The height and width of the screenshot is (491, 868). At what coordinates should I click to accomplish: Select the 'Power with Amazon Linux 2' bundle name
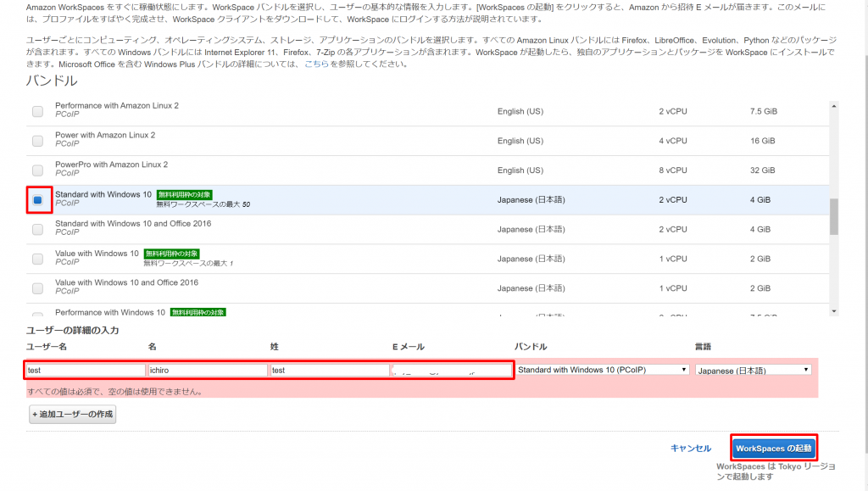tap(105, 135)
